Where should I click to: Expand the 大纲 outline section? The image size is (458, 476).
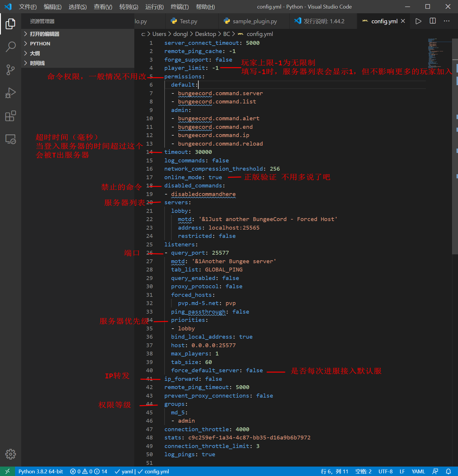pyautogui.click(x=35, y=53)
